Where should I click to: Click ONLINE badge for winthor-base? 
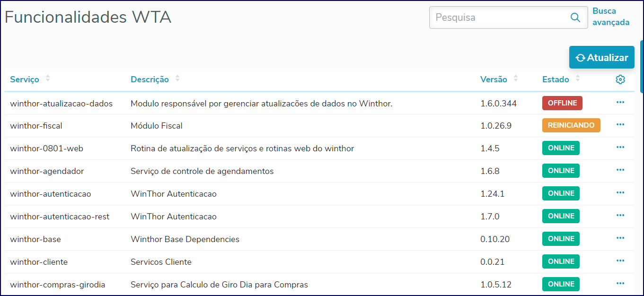coord(561,239)
